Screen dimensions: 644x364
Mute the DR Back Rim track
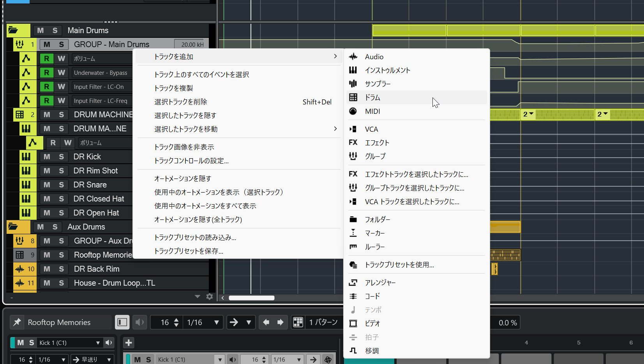(x=47, y=269)
